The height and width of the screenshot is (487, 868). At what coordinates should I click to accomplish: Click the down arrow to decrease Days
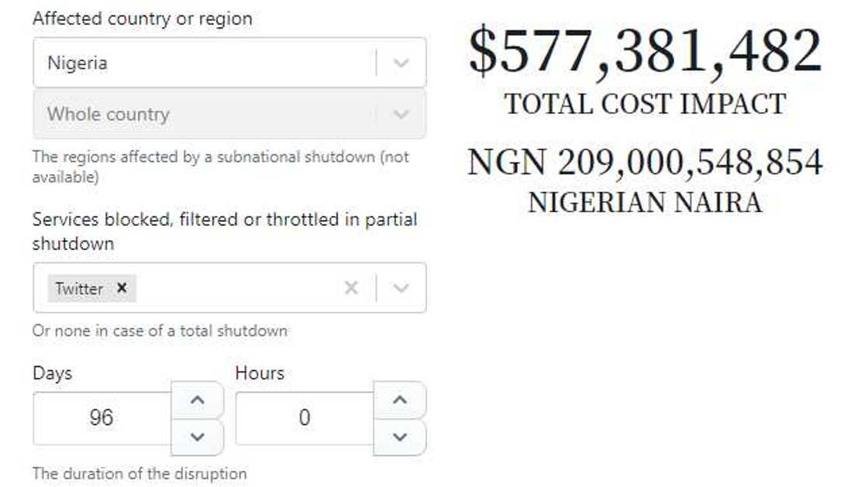click(x=195, y=437)
